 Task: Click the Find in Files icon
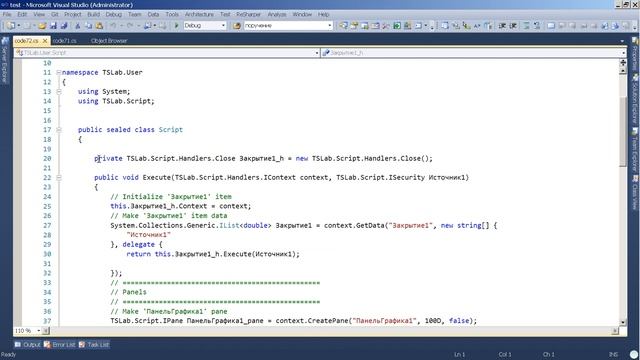click(237, 25)
